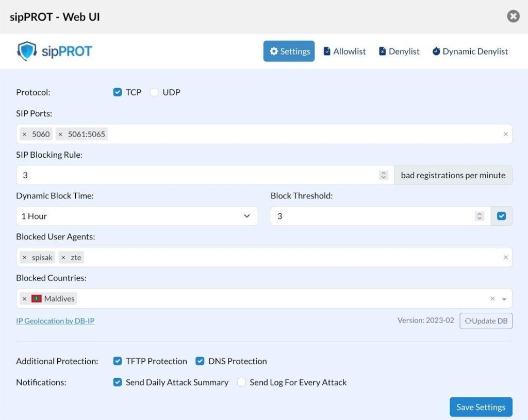The image size is (528, 420).
Task: Remove Maldives from blocked countries
Action: (x=24, y=298)
